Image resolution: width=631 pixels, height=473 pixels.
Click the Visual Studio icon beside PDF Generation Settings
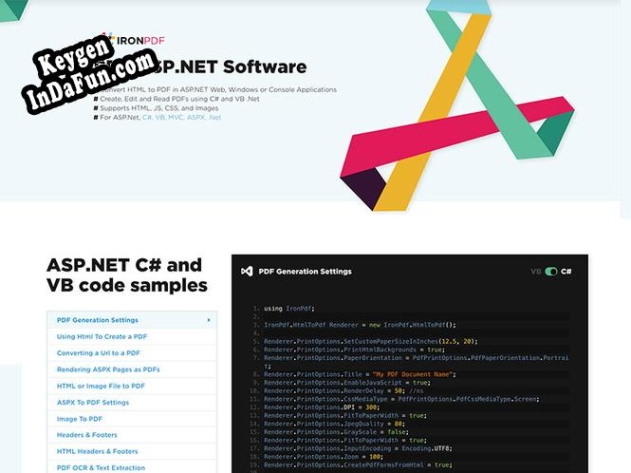coord(247,271)
